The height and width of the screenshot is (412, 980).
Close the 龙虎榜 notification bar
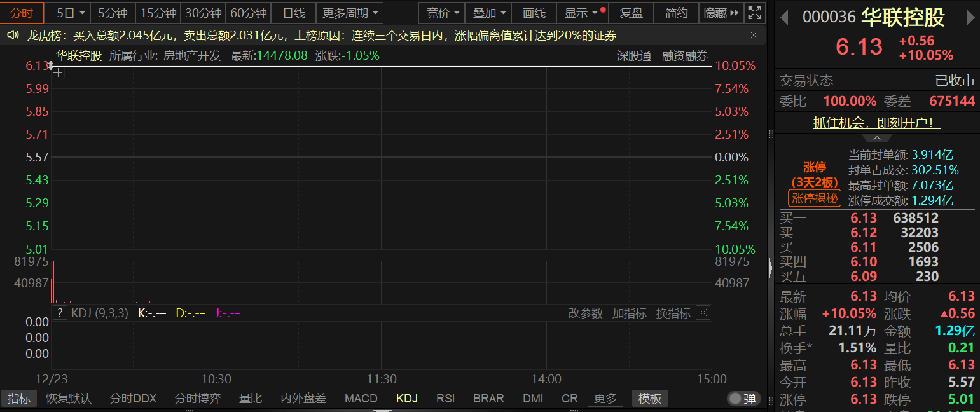click(x=753, y=36)
